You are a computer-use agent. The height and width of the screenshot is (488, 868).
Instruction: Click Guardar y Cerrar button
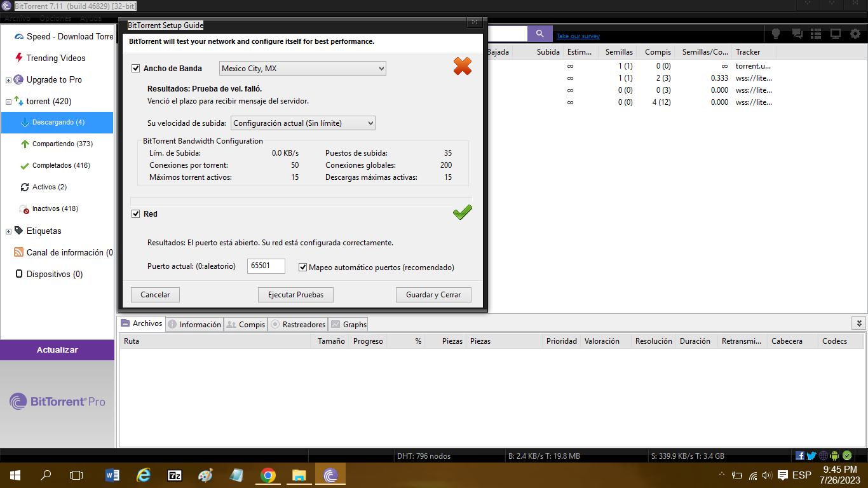pyautogui.click(x=433, y=295)
